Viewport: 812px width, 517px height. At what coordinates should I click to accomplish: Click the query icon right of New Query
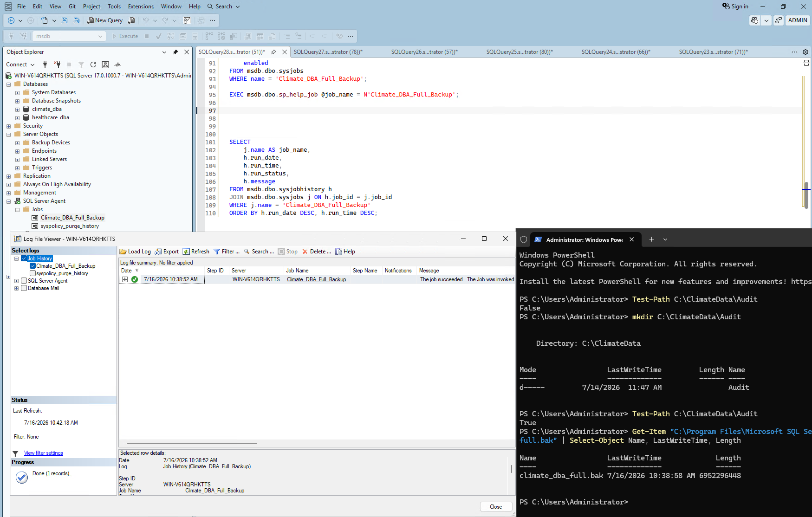coord(131,20)
